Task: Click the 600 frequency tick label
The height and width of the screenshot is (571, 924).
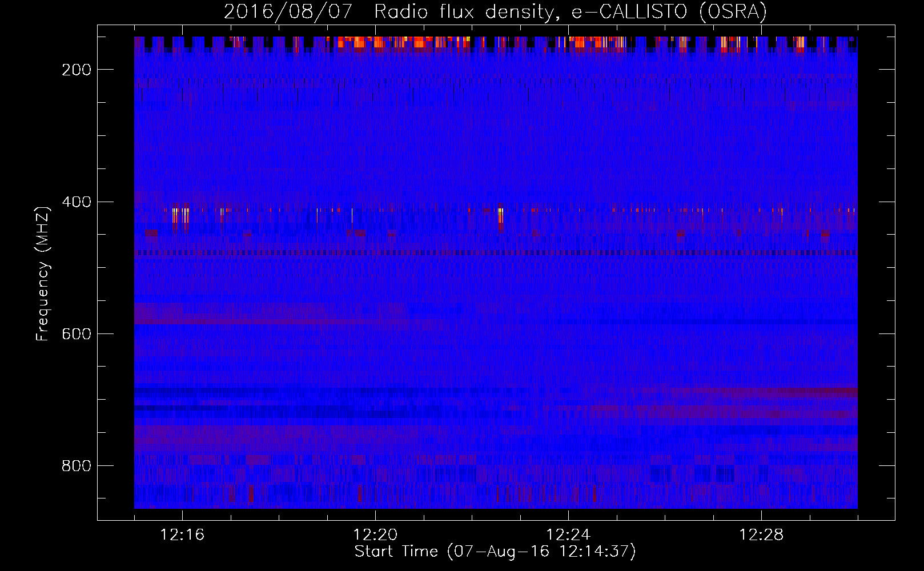Action: coord(77,334)
